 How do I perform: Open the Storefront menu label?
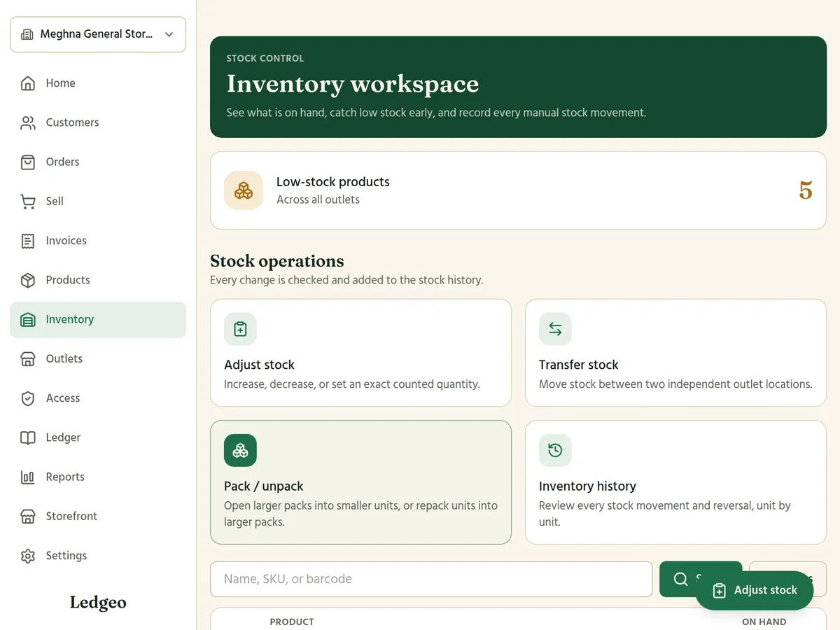[x=71, y=517]
